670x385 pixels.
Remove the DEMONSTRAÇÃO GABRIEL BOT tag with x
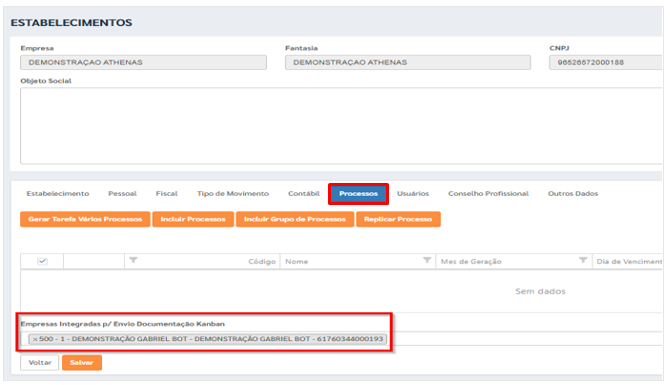[x=35, y=339]
